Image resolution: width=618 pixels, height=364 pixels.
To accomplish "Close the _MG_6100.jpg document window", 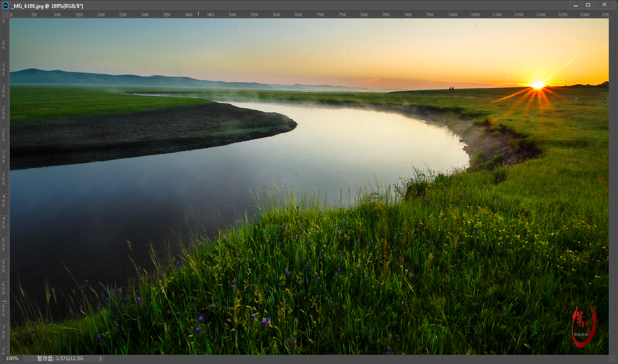I will pos(604,5).
